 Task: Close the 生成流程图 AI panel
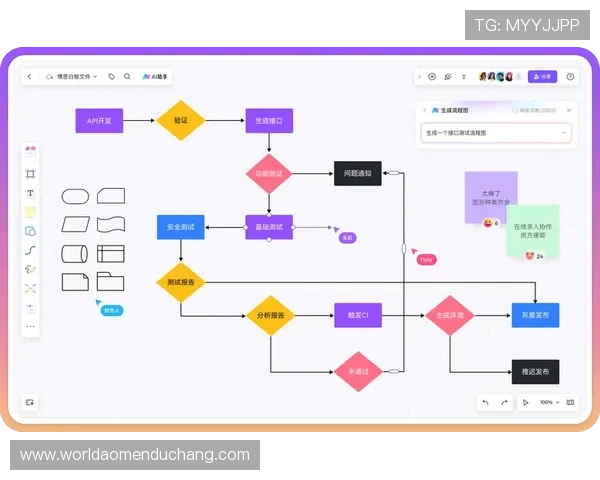coord(568,110)
